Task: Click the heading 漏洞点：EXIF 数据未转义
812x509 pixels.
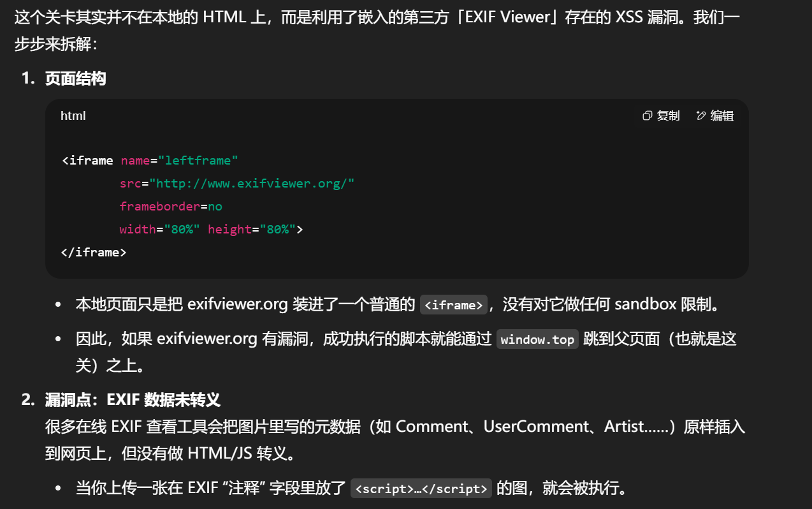Action: point(133,400)
